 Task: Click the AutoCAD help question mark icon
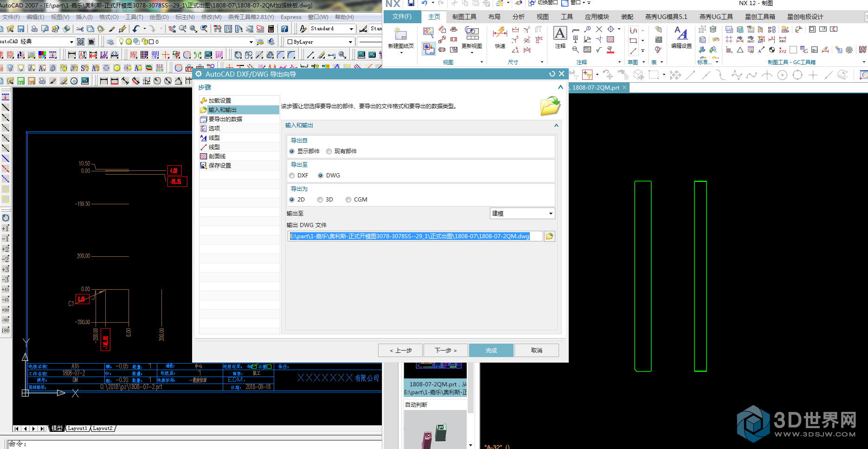[x=284, y=29]
